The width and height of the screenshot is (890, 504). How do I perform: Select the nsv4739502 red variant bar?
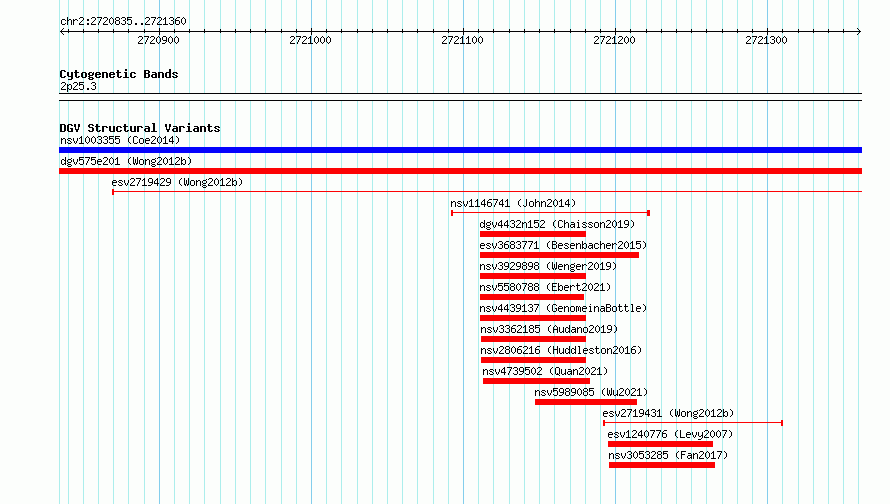536,381
